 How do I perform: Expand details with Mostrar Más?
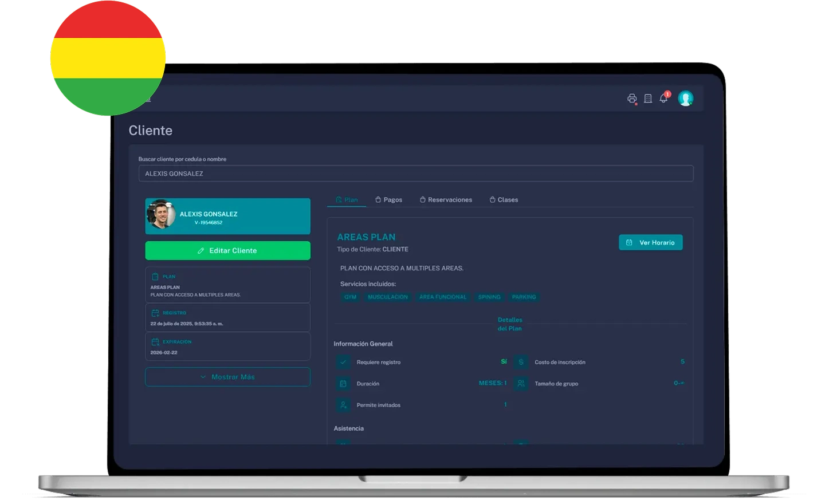click(x=227, y=377)
